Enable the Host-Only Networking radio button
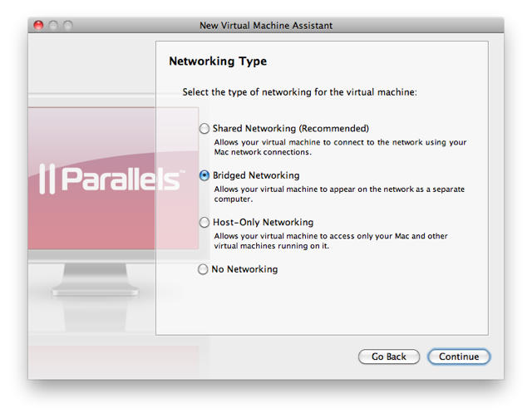Viewport: 532px width, 418px height. click(204, 223)
